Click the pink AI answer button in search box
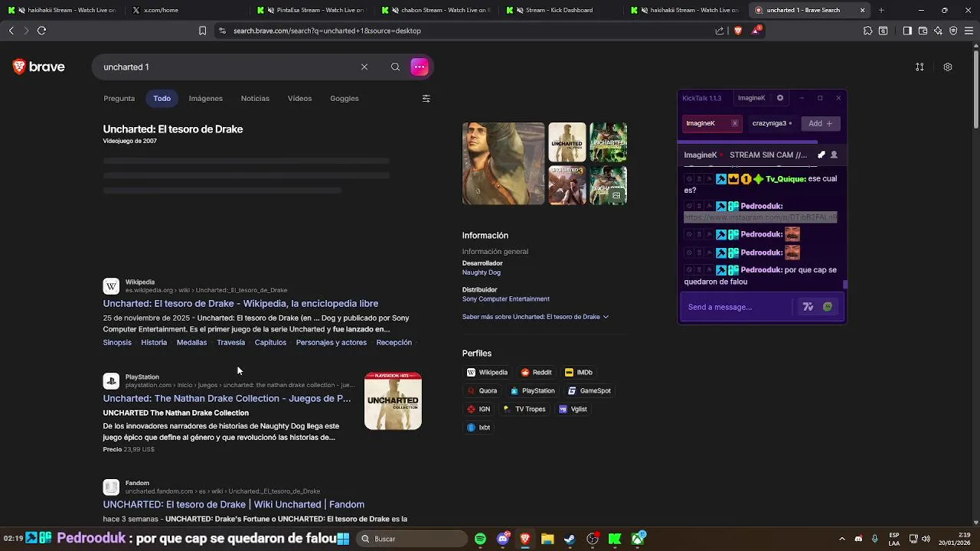This screenshot has width=980, height=551. click(x=419, y=67)
